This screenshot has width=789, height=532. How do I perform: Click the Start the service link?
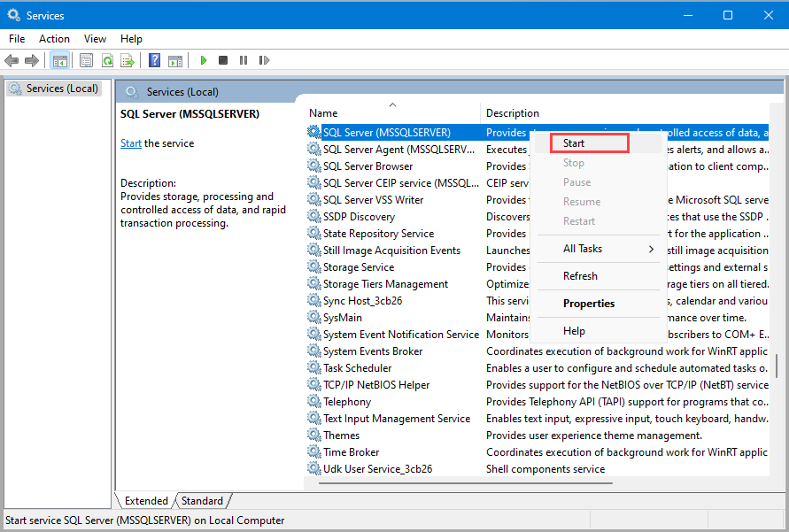click(x=131, y=143)
